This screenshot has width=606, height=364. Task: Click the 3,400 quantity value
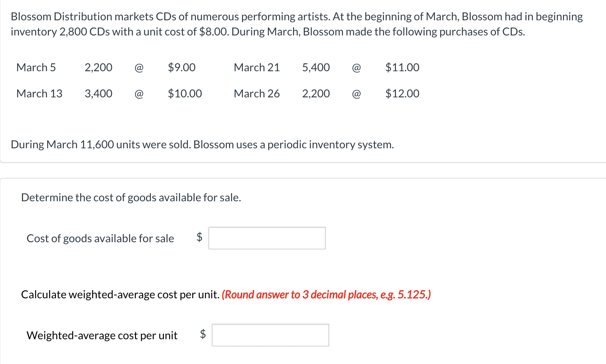coord(98,94)
